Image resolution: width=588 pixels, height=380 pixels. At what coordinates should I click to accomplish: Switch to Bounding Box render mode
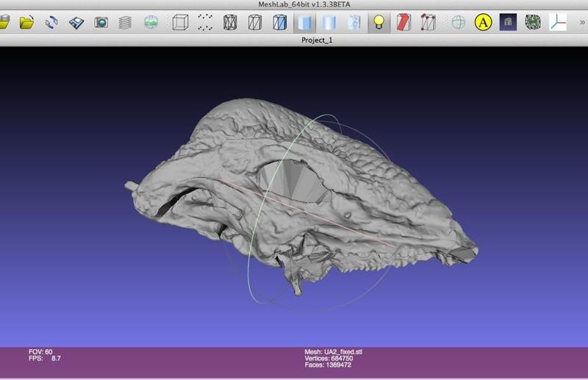pos(180,23)
